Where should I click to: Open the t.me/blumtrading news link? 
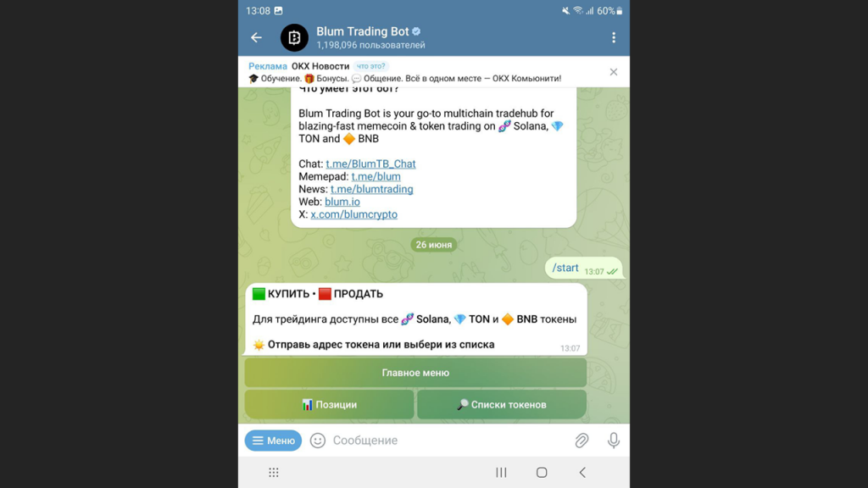click(x=371, y=189)
